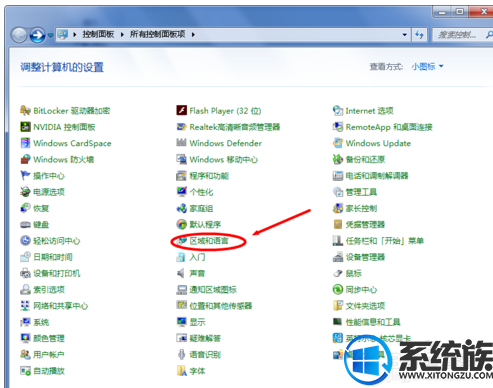Open 显示 link

pyautogui.click(x=197, y=322)
